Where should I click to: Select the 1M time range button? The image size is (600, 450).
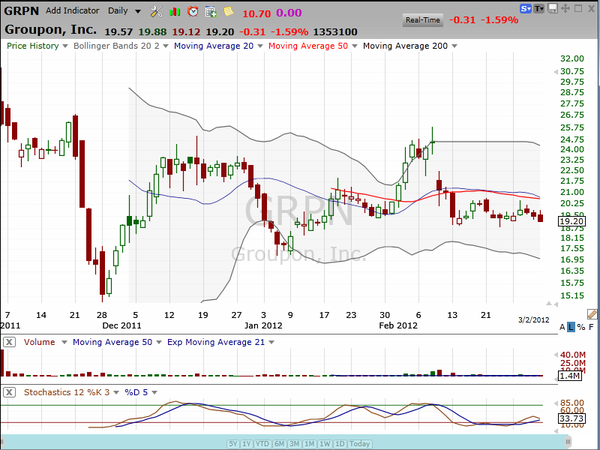point(309,444)
